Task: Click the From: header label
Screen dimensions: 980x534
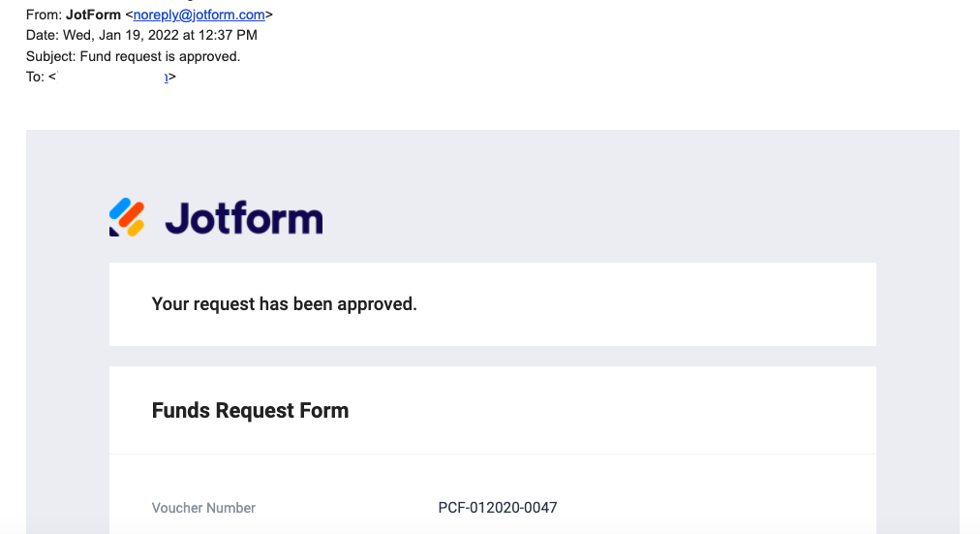Action: pyautogui.click(x=44, y=15)
